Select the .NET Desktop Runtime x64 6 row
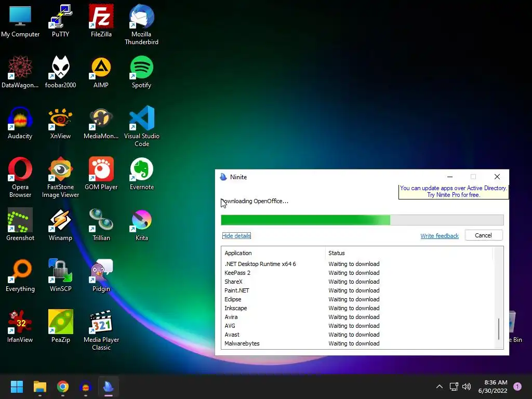The width and height of the screenshot is (532, 399). pyautogui.click(x=357, y=264)
